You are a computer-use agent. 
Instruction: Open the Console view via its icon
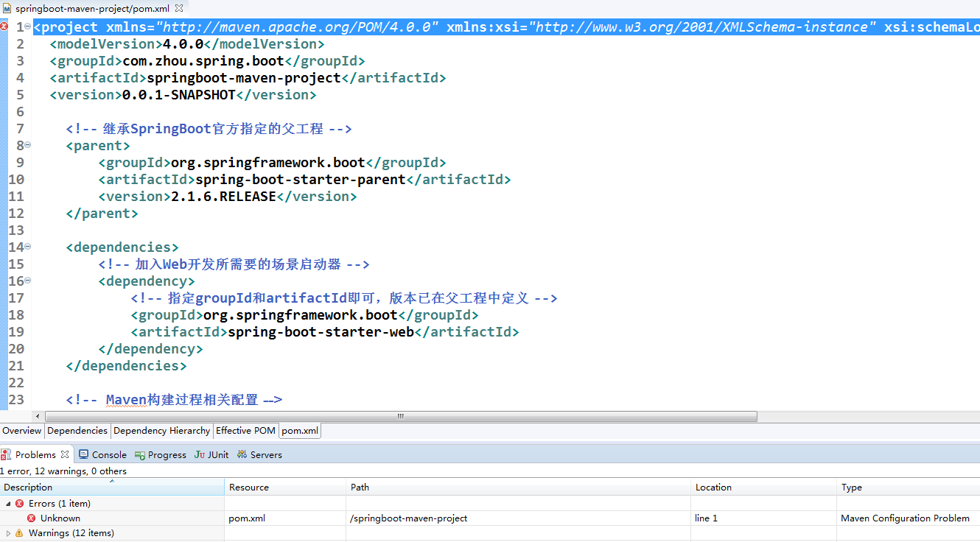(x=83, y=454)
